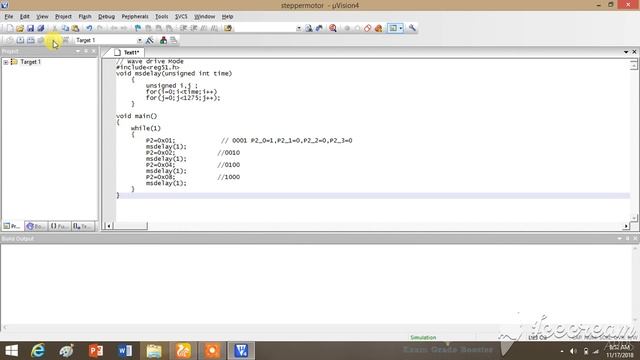Click the Manage Components colored blocks icon
The width and height of the screenshot is (640, 360).
(163, 40)
